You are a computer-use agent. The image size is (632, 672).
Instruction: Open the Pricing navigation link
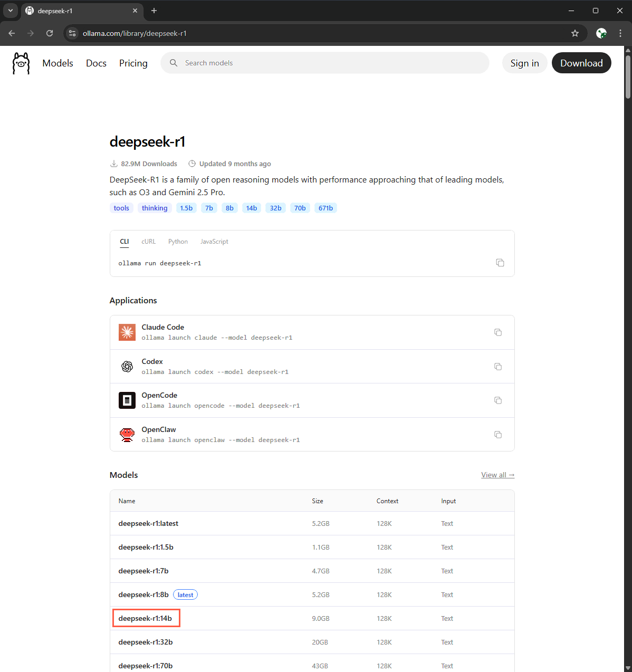pos(133,63)
